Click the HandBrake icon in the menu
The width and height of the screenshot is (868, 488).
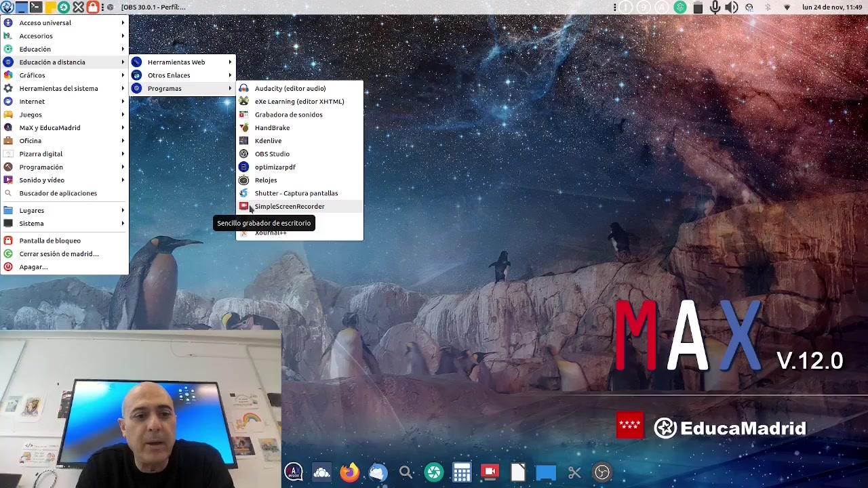[243, 127]
